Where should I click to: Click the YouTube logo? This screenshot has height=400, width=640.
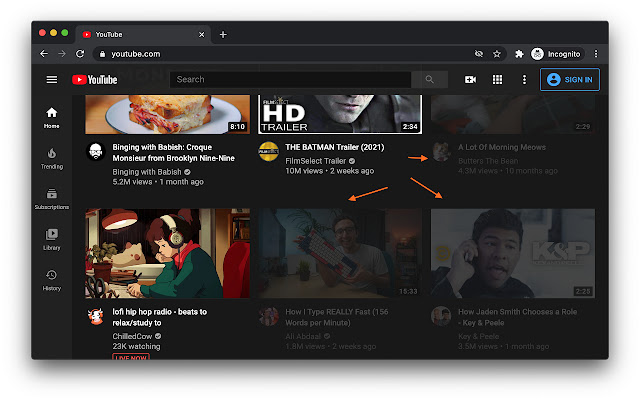pos(95,80)
